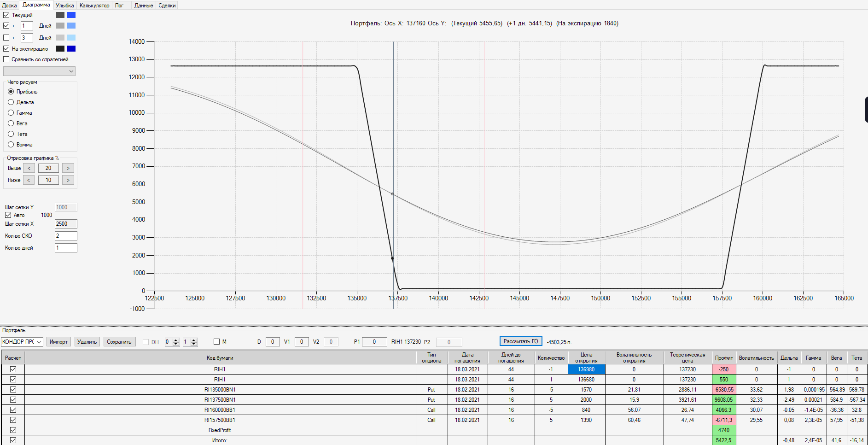Click the Количество column header
The height and width of the screenshot is (445, 868).
tap(551, 358)
